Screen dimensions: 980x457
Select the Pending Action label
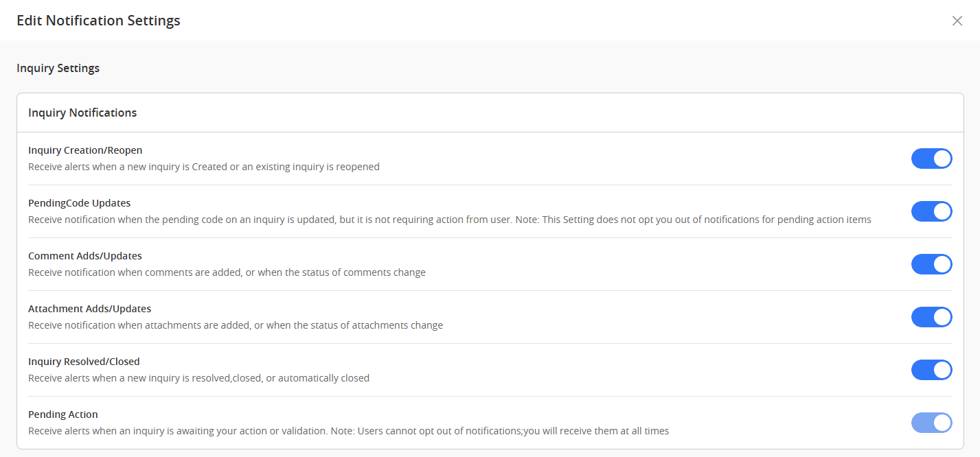click(62, 414)
